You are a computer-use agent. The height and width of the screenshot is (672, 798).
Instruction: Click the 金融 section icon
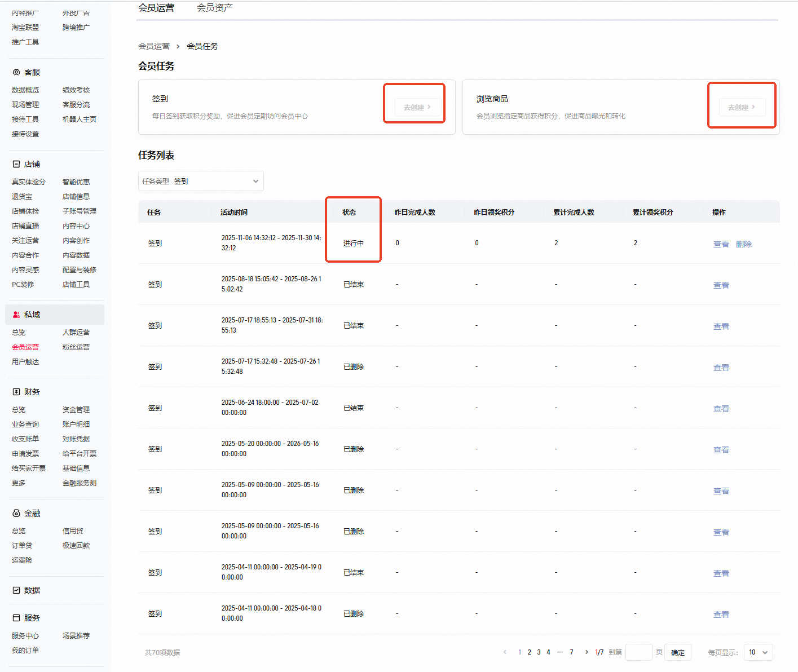pyautogui.click(x=16, y=513)
